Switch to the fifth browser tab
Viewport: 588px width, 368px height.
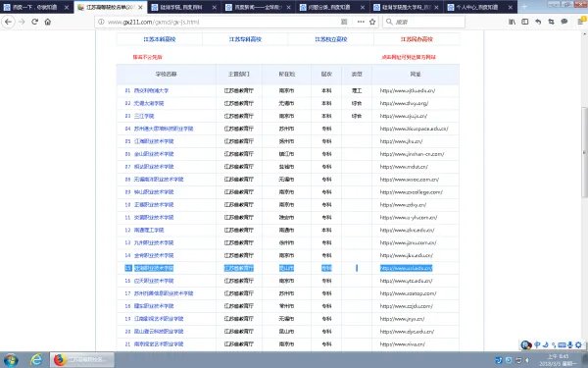(x=332, y=7)
